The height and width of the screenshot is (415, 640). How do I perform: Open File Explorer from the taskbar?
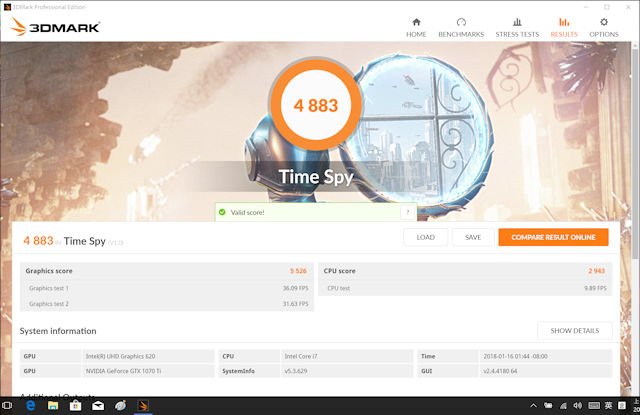(53, 406)
